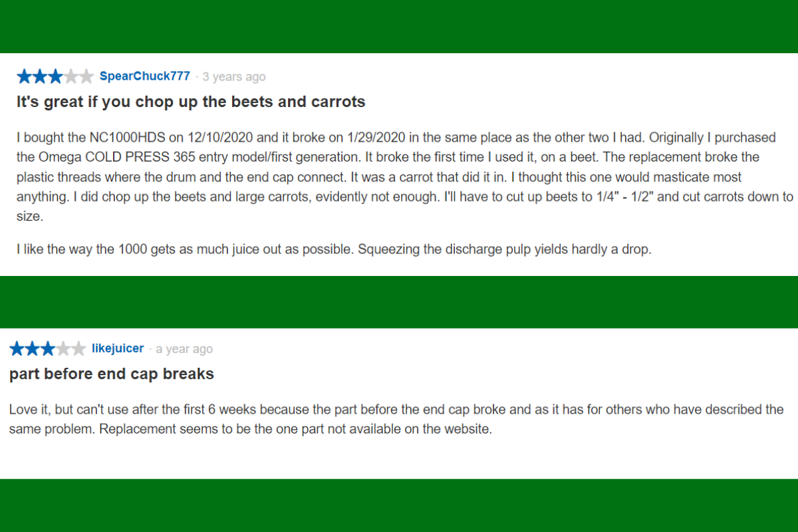This screenshot has width=798, height=532.
Task: Click fourth gray star in SpearChuck777's rating
Action: 70,76
